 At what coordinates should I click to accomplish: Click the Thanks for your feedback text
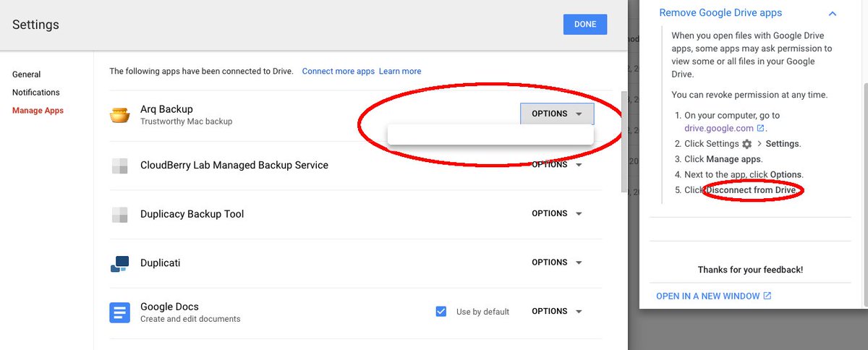(750, 270)
